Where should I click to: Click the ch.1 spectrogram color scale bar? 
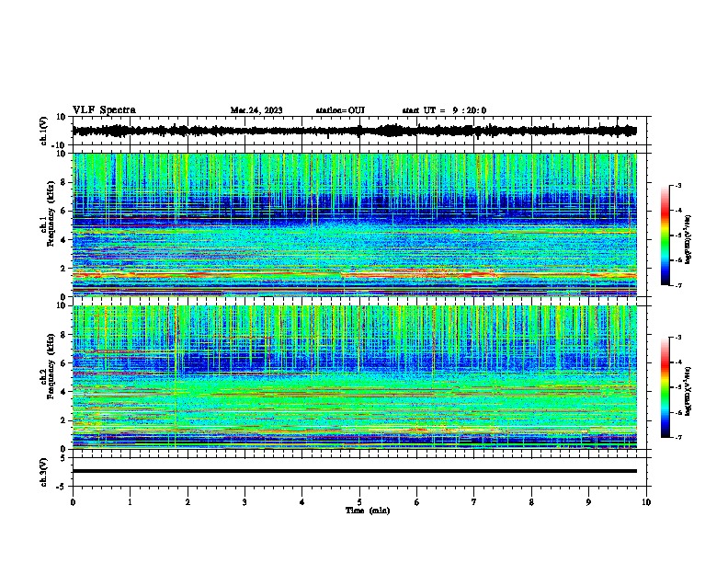(665, 236)
